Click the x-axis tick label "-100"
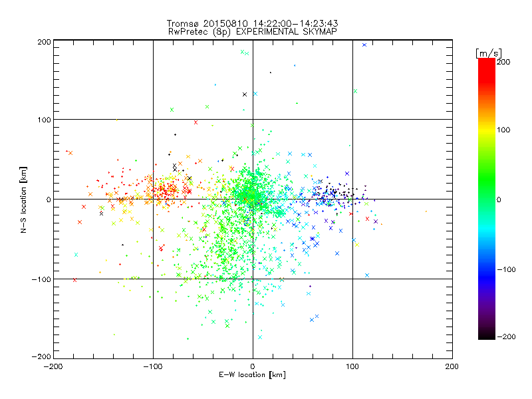 (153, 366)
